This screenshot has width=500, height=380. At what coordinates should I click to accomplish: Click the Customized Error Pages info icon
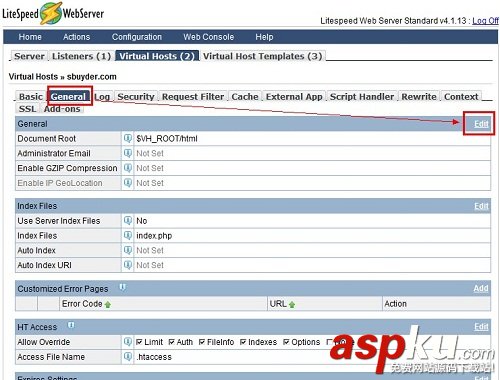(123, 287)
